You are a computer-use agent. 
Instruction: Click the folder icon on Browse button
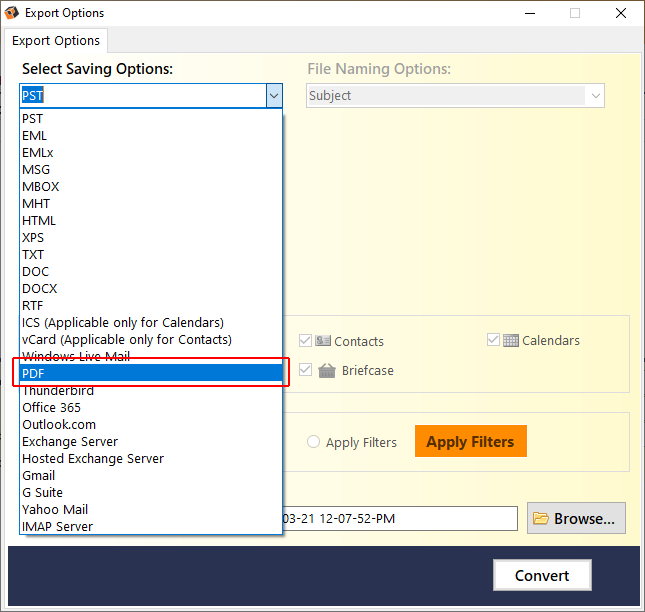coord(541,518)
